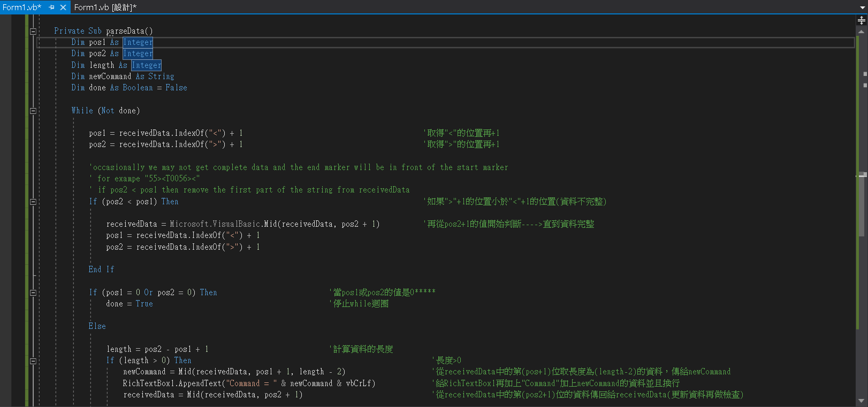Viewport: 868px width, 407px height.
Task: Click the comment '長度>0
Action: pyautogui.click(x=447, y=360)
